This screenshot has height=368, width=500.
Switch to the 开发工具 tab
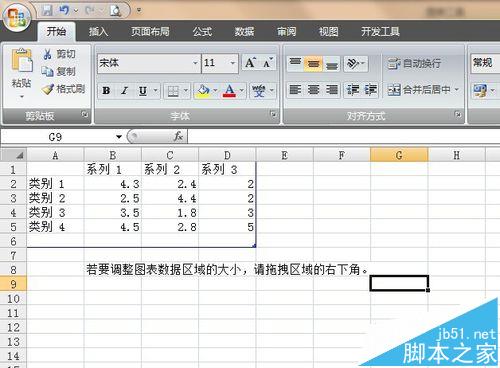380,31
